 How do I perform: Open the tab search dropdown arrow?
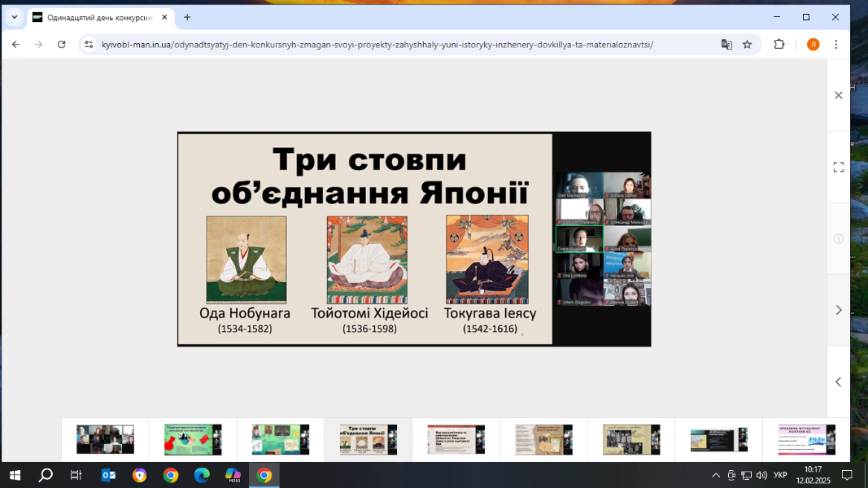(14, 17)
